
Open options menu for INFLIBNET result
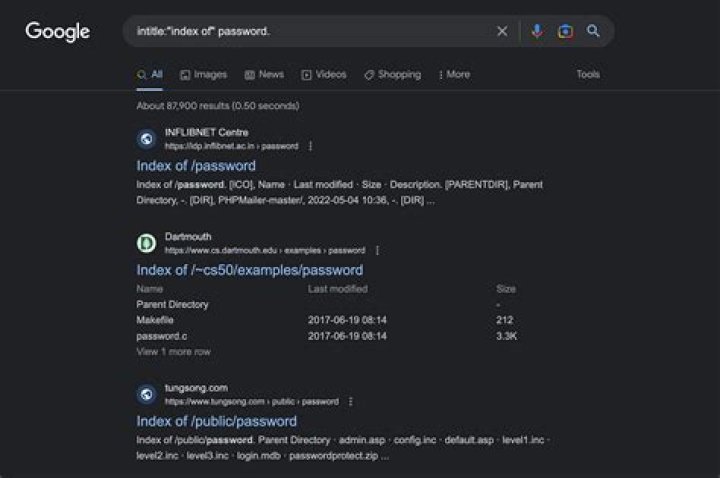(310, 146)
